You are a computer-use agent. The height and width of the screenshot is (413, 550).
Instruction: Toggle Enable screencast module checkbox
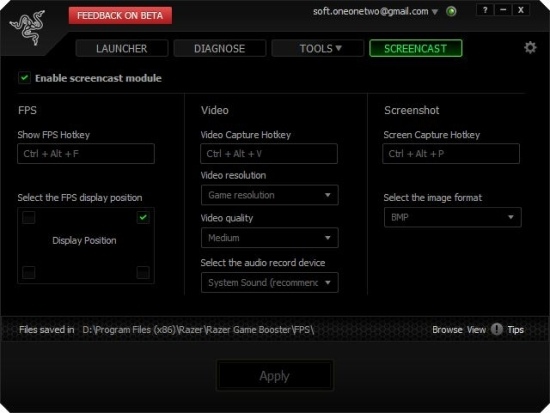(x=25, y=78)
